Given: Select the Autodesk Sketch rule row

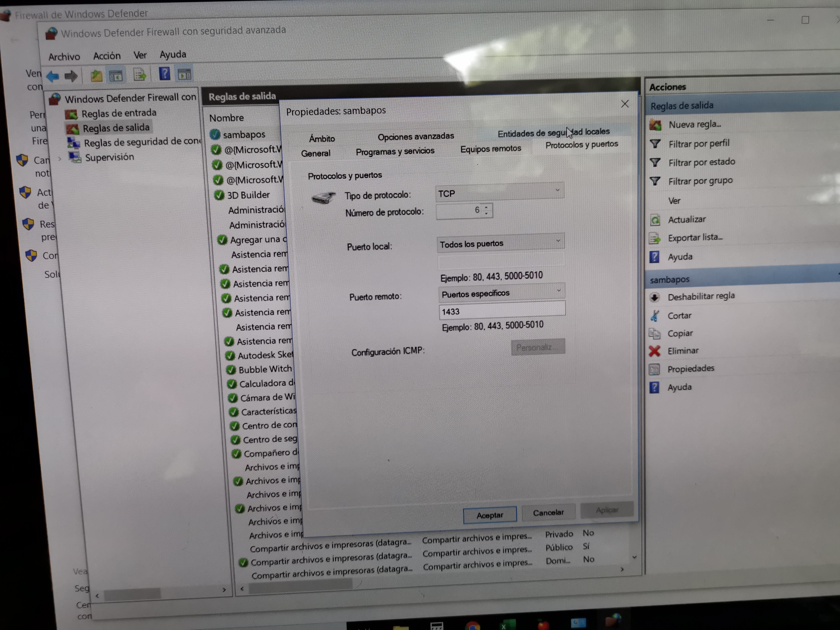Looking at the screenshot, I should coord(265,355).
